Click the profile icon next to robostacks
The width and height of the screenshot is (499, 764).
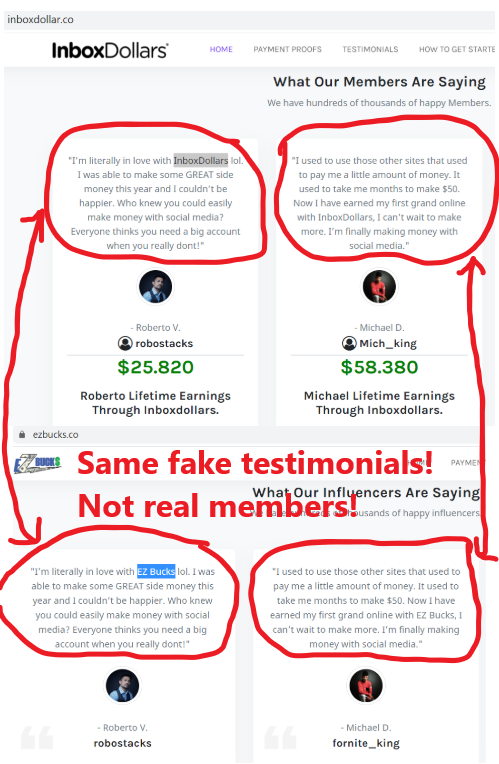(x=125, y=344)
